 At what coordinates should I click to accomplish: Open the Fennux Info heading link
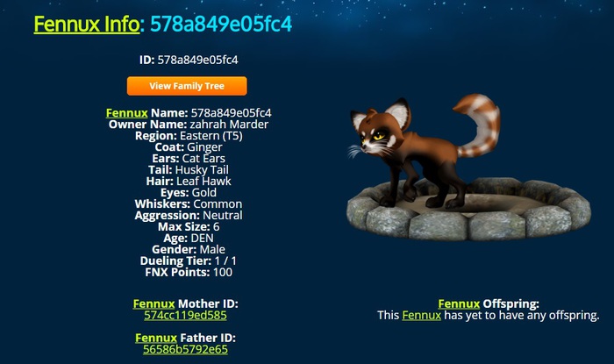87,25
